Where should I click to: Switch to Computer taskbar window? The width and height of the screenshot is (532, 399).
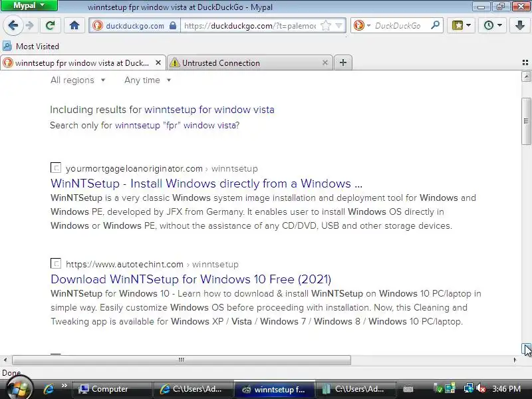pos(112,389)
